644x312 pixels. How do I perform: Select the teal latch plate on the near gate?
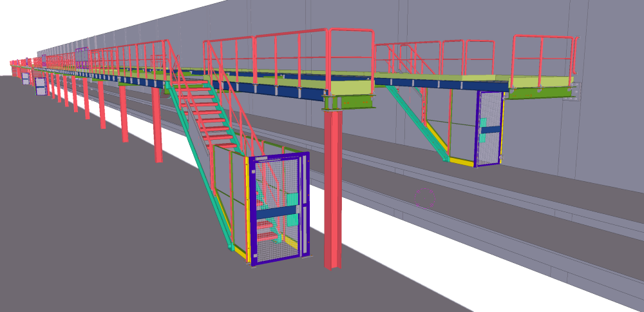coord(291,200)
